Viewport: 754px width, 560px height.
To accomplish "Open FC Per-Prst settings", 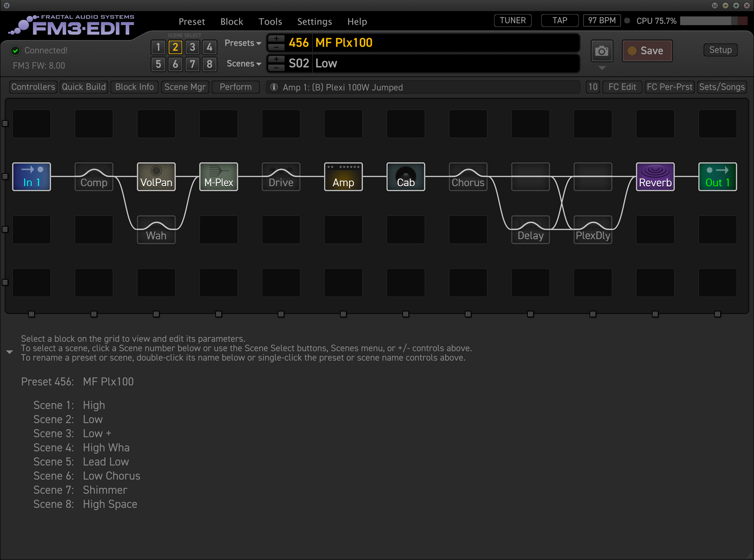I will pyautogui.click(x=669, y=87).
